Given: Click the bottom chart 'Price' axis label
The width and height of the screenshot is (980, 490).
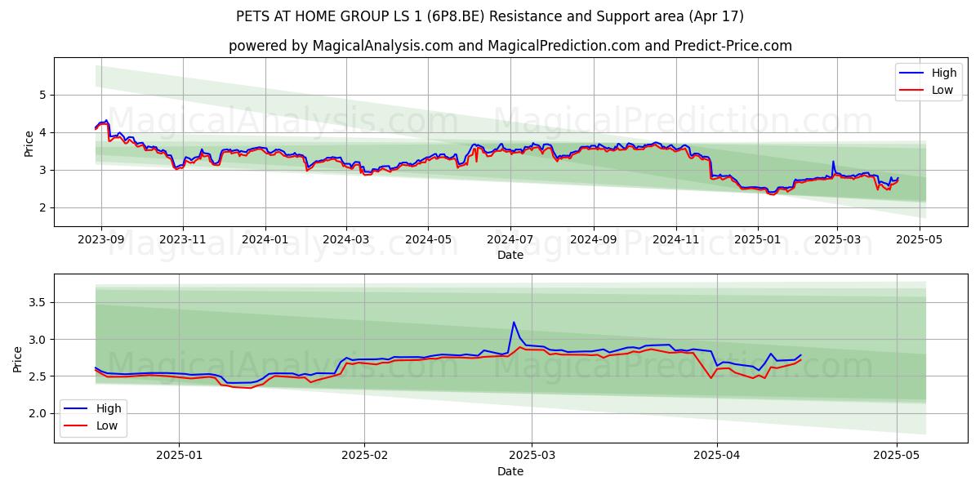Looking at the screenshot, I should 18,359.
